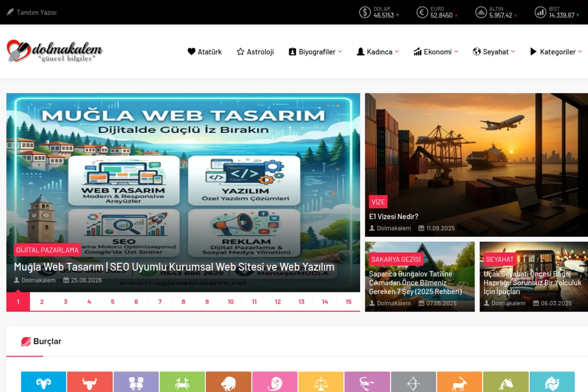Screen dimensions: 588x392
Task: Open the Cancer crab zodiac tile
Action: click(x=182, y=382)
